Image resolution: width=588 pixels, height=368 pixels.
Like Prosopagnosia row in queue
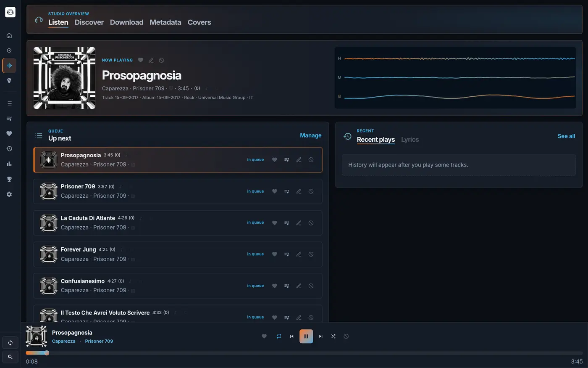pos(275,160)
